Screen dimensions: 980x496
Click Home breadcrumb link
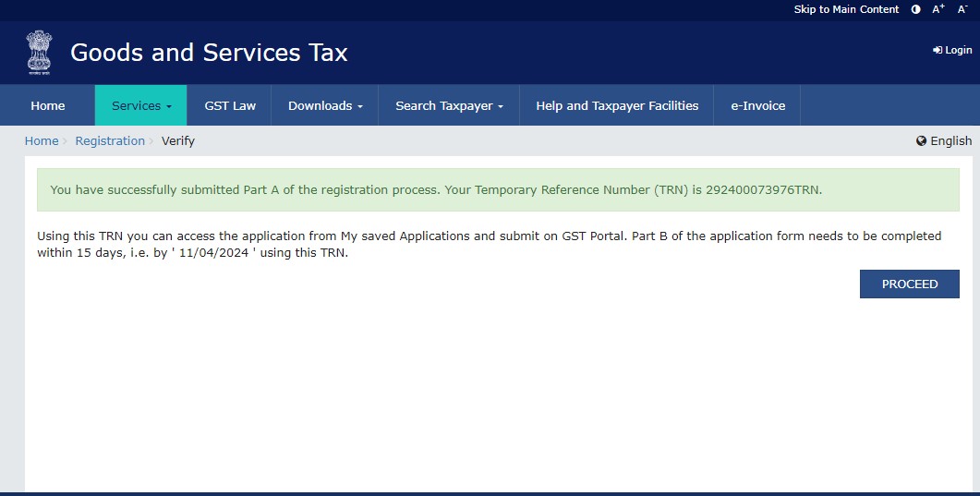[42, 141]
